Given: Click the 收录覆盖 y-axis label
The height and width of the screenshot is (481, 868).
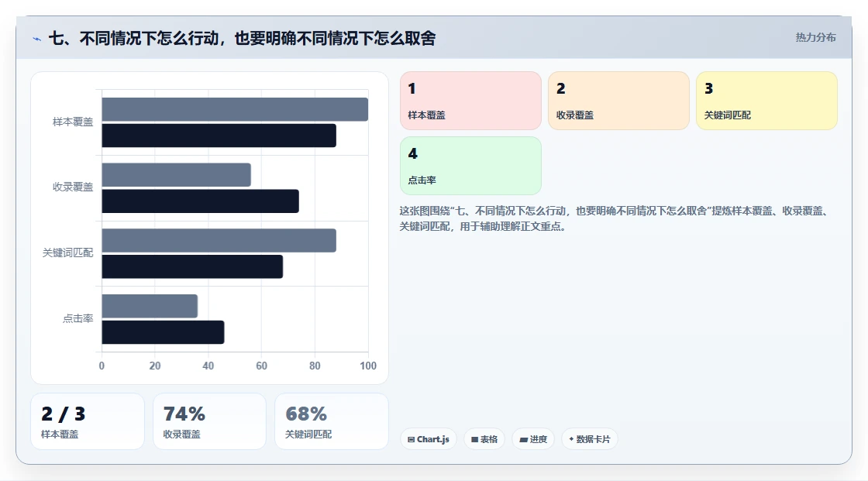Looking at the screenshot, I should [73, 187].
